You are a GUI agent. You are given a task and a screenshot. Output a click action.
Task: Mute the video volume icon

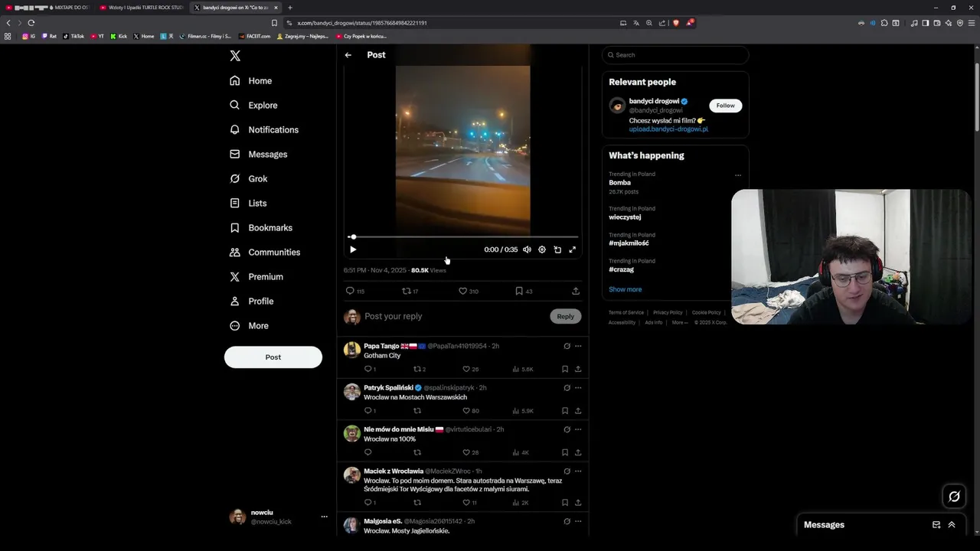click(527, 249)
